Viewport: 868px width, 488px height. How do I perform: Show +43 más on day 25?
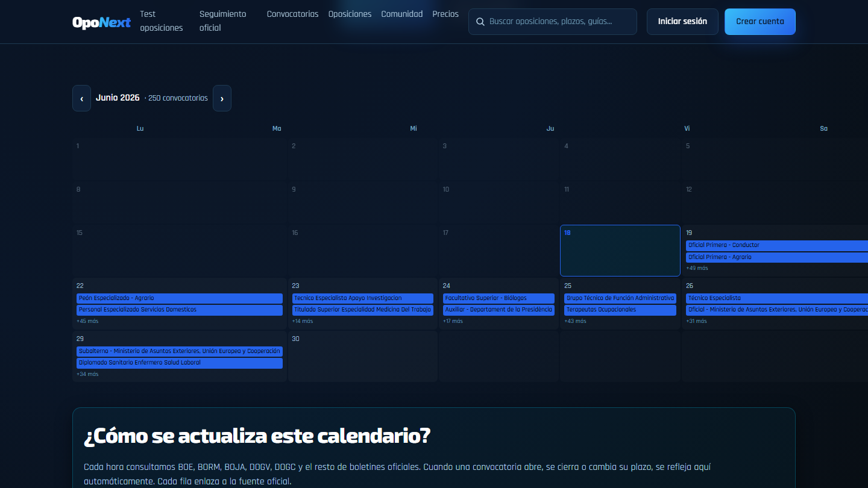pyautogui.click(x=575, y=321)
